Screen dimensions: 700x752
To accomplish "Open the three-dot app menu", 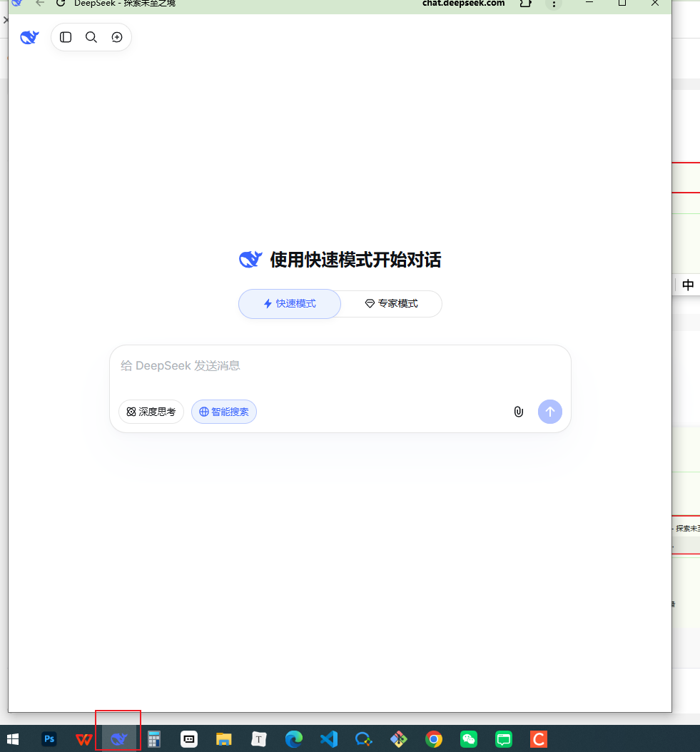I will [x=554, y=4].
